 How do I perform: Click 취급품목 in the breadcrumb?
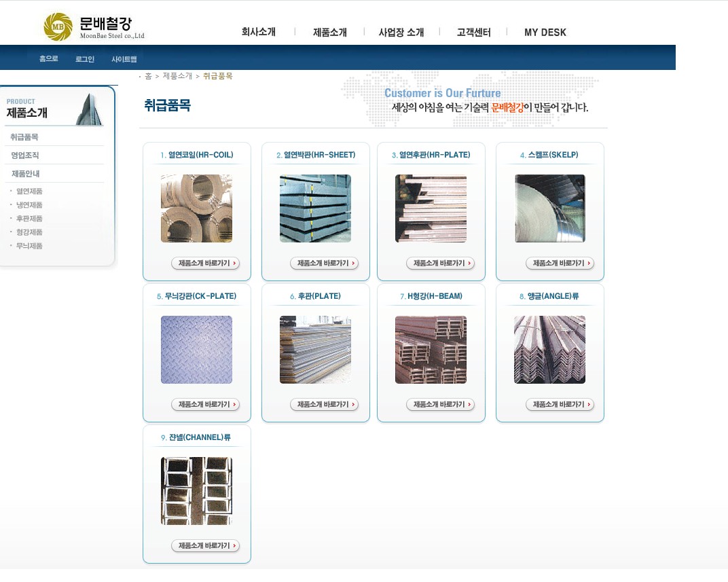[218, 76]
